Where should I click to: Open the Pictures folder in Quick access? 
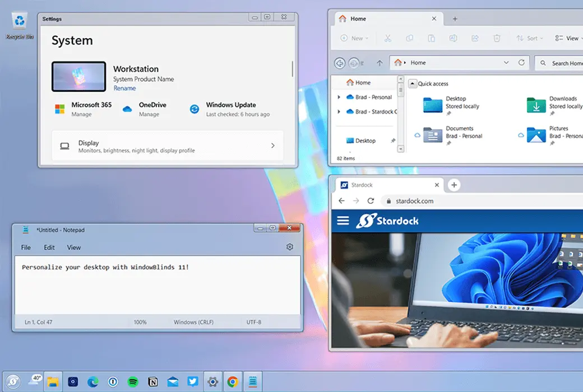pos(554,136)
